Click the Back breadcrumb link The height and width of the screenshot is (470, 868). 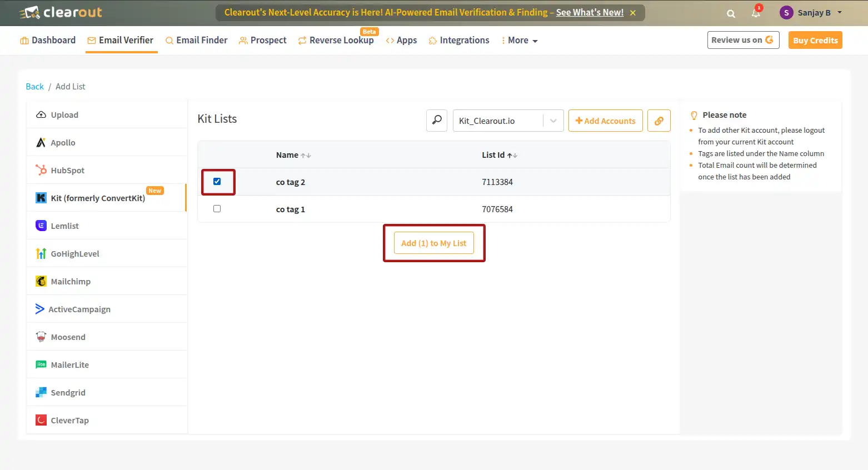34,87
